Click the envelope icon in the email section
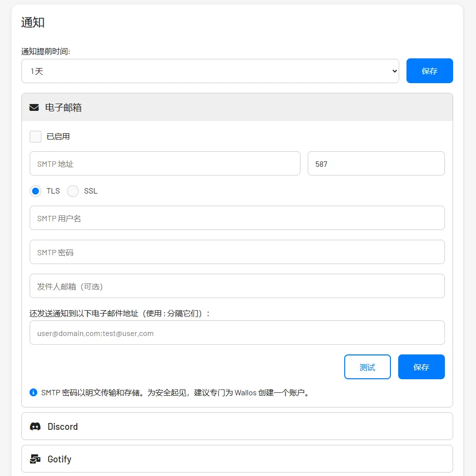The width and height of the screenshot is (476, 476). click(34, 106)
